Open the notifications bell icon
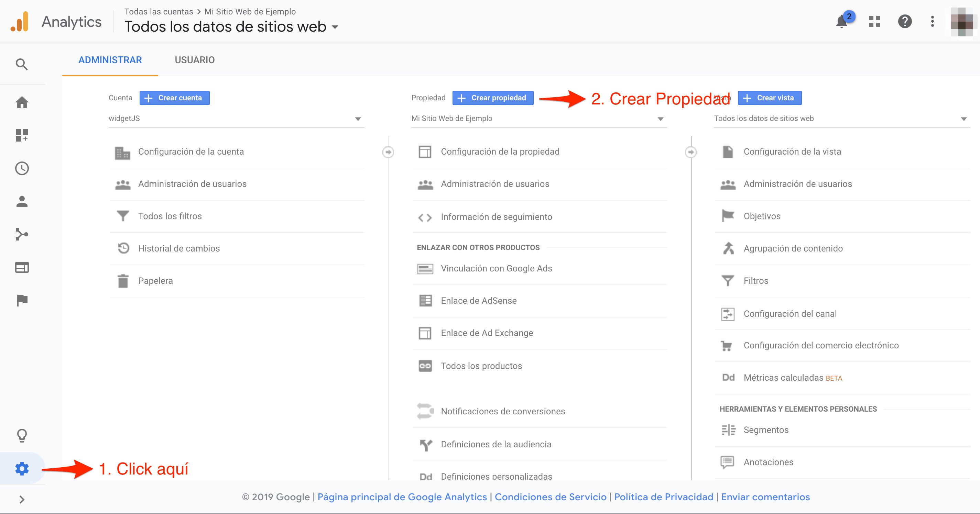Image resolution: width=980 pixels, height=514 pixels. coord(841,21)
